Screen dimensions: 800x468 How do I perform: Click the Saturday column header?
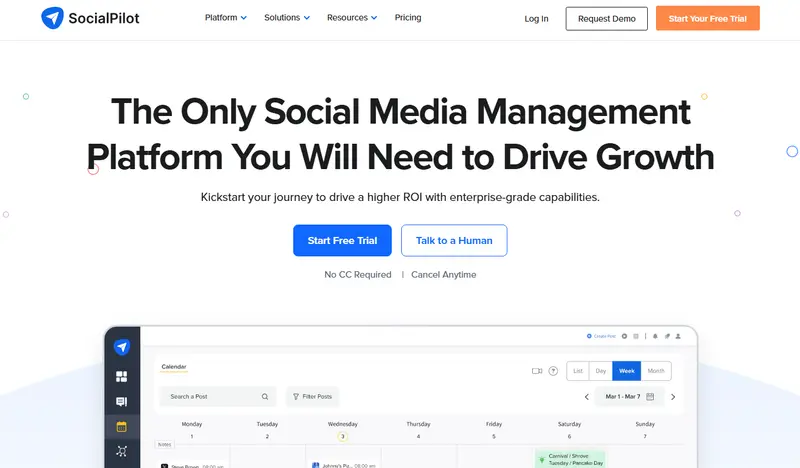(569, 424)
